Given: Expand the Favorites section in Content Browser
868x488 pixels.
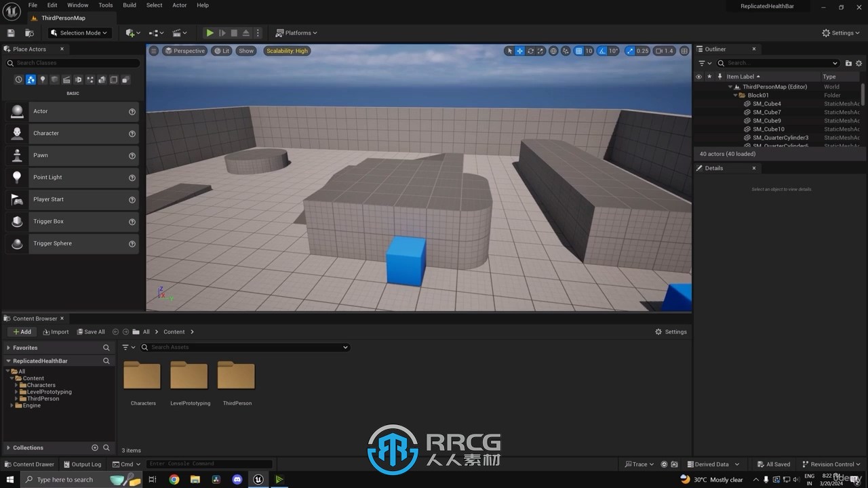Looking at the screenshot, I should tap(8, 348).
